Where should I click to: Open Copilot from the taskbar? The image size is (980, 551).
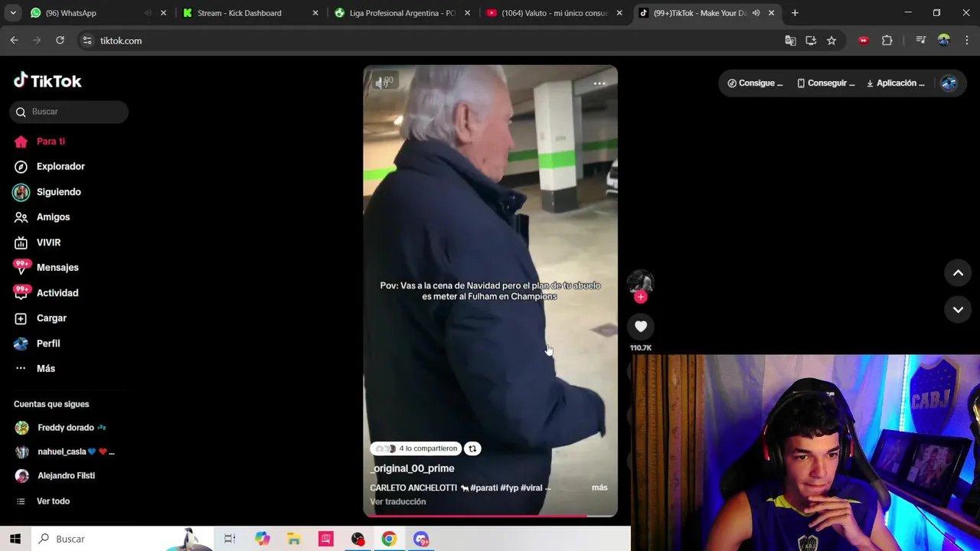click(263, 539)
